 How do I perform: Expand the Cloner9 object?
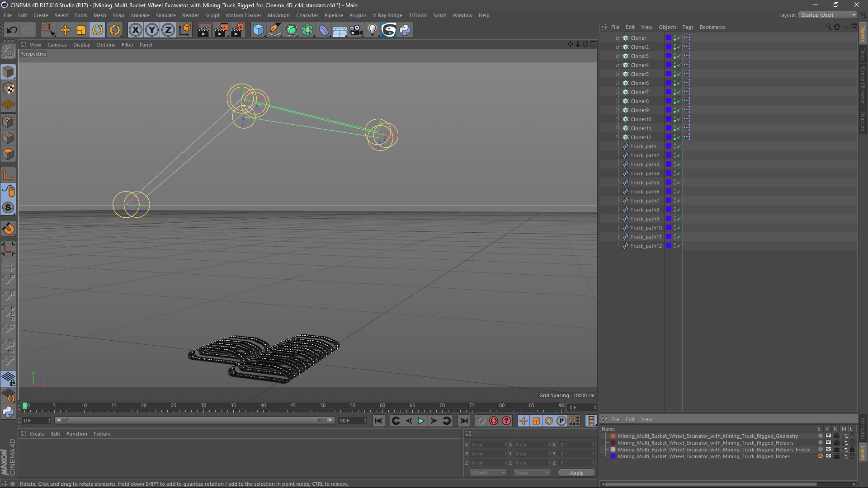click(618, 110)
